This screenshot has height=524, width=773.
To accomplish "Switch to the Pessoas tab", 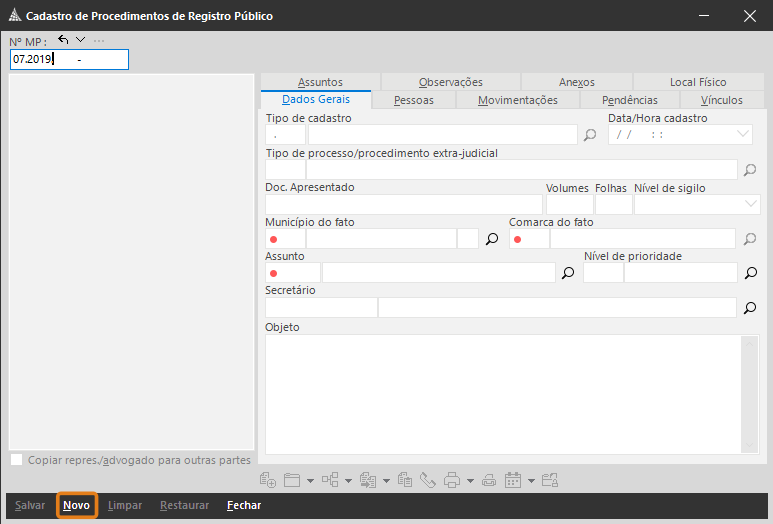I will pos(414,100).
